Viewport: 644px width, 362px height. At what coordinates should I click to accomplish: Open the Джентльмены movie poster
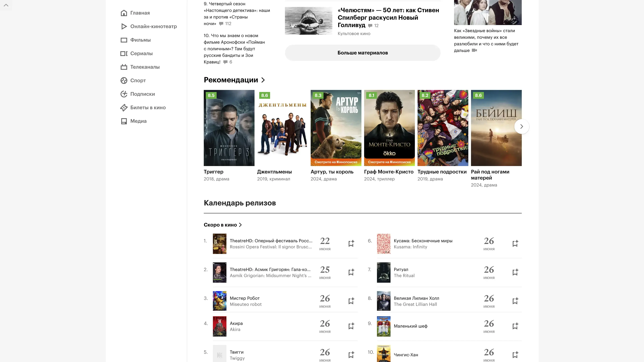(282, 128)
